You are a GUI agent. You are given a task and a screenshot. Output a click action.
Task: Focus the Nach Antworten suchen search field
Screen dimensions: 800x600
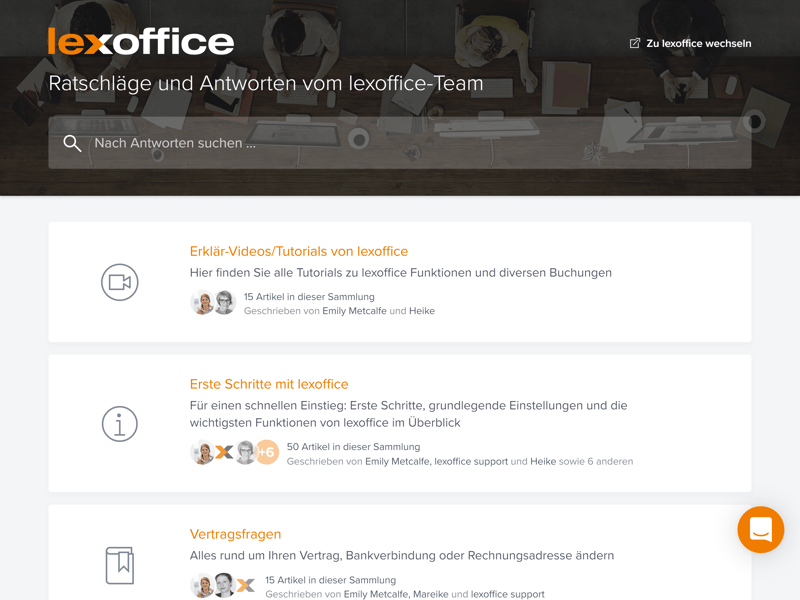[x=399, y=143]
